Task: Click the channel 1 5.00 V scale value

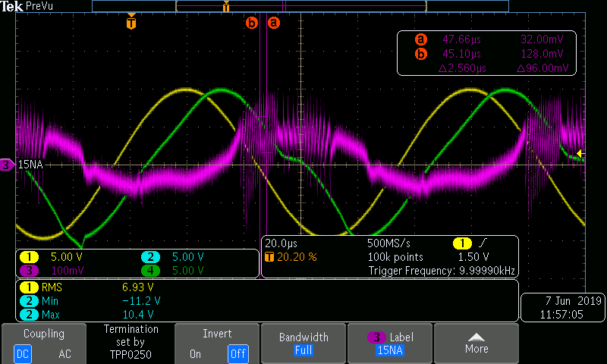Action: coord(67,257)
